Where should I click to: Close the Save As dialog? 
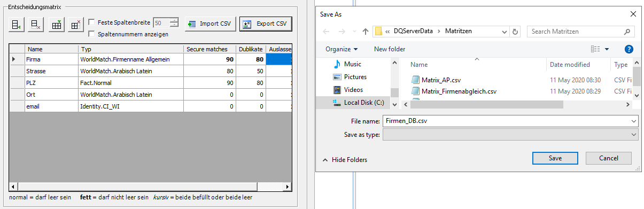click(633, 14)
